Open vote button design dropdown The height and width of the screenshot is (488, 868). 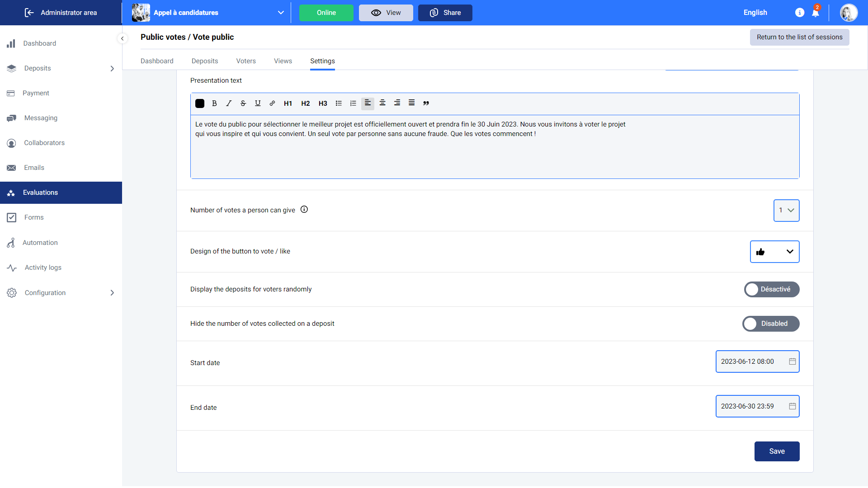(774, 252)
